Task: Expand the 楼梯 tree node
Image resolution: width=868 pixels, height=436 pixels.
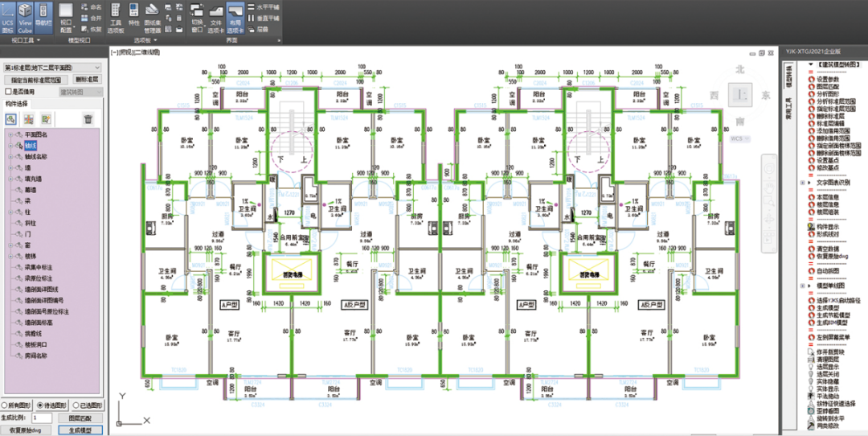Action: 10,257
